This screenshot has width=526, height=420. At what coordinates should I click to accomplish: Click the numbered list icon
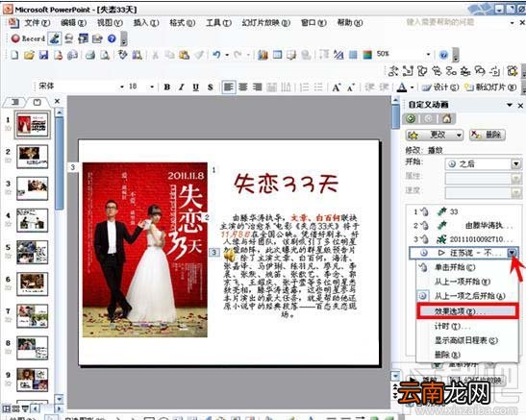click(304, 87)
